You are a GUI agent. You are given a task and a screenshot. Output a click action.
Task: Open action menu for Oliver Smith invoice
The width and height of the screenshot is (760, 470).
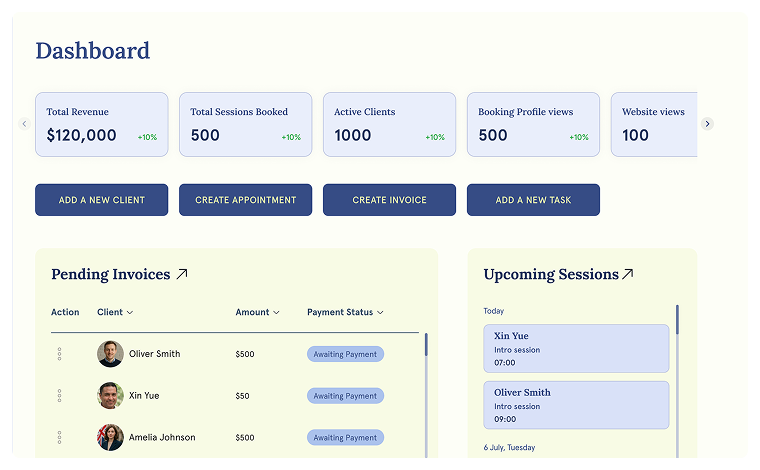pyautogui.click(x=59, y=354)
